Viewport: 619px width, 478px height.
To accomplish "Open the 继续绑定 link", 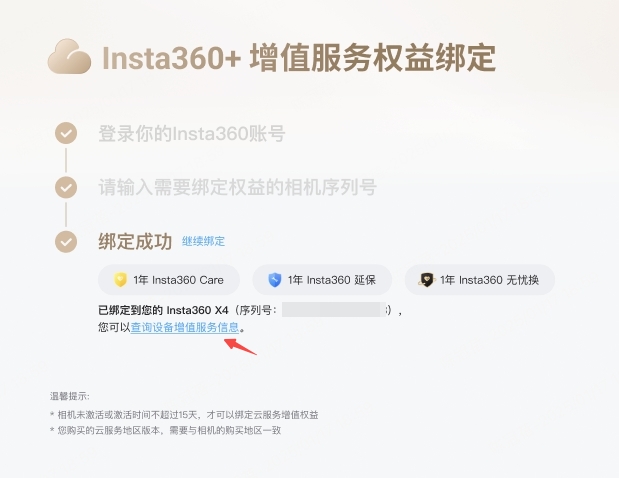I will point(203,241).
